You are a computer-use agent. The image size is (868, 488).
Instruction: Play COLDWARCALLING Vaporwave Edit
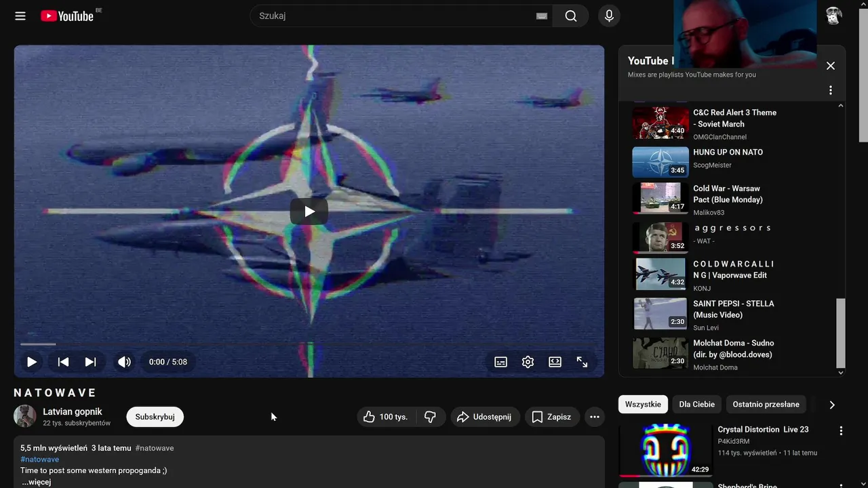(733, 270)
